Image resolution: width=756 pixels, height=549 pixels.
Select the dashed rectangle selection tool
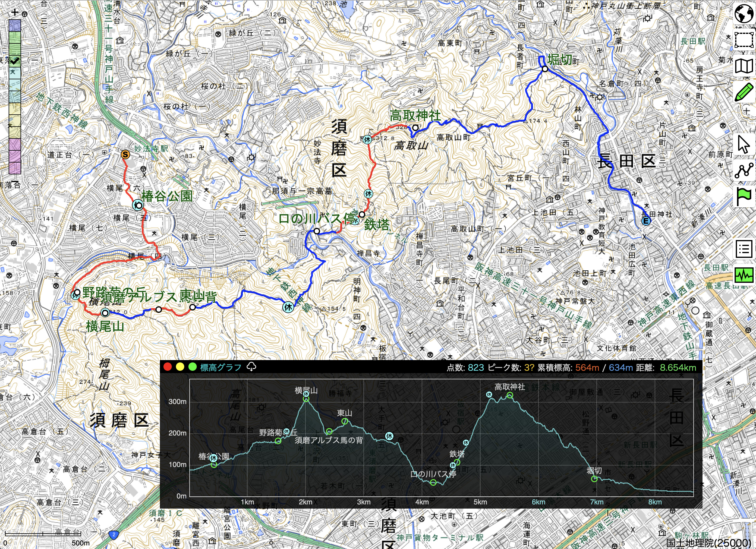click(x=744, y=40)
